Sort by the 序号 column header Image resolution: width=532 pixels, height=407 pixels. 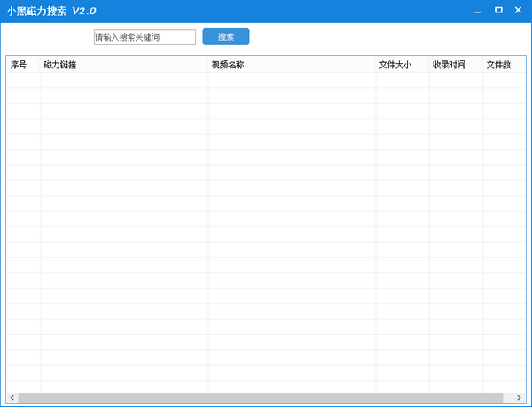pyautogui.click(x=23, y=65)
